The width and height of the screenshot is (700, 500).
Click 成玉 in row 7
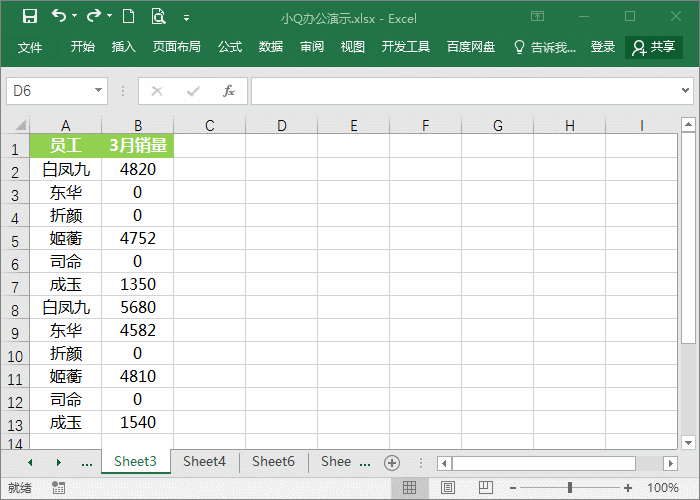pyautogui.click(x=66, y=284)
